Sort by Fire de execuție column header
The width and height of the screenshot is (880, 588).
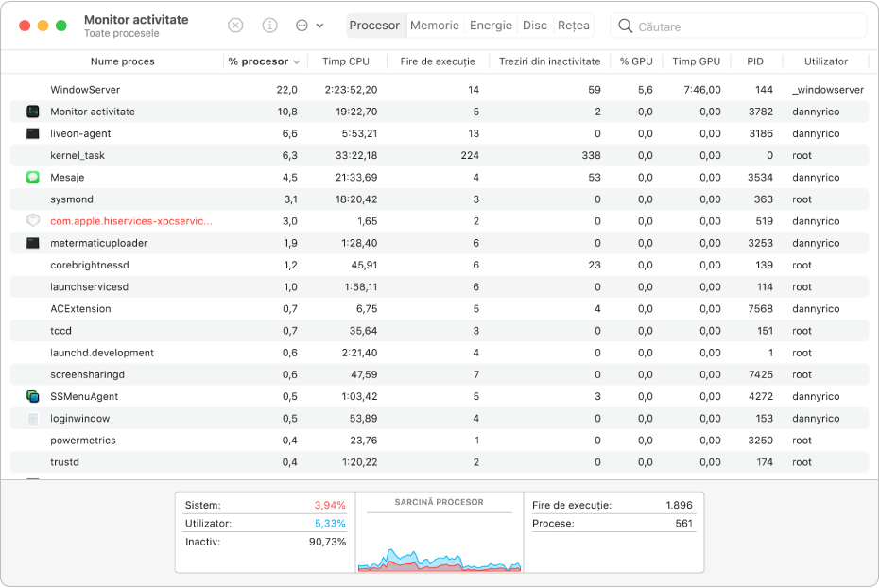438,61
